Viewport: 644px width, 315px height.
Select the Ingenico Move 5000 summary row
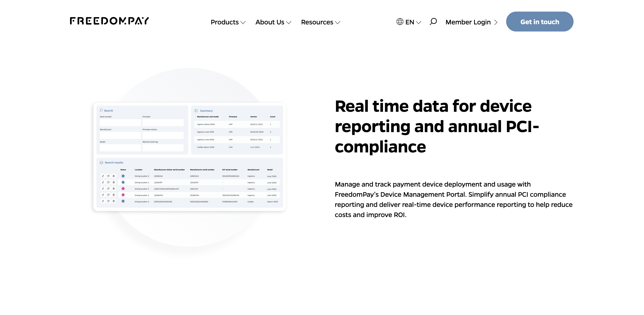(x=237, y=124)
